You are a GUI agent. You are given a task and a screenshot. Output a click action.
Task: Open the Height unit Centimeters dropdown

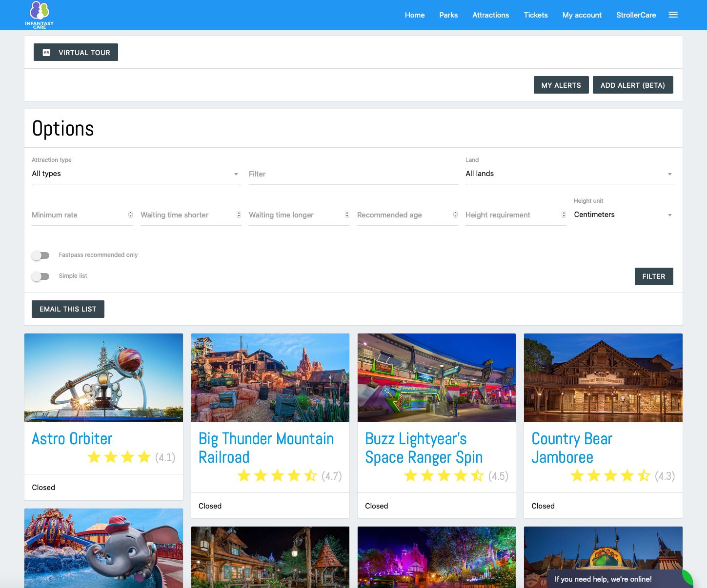pyautogui.click(x=624, y=215)
